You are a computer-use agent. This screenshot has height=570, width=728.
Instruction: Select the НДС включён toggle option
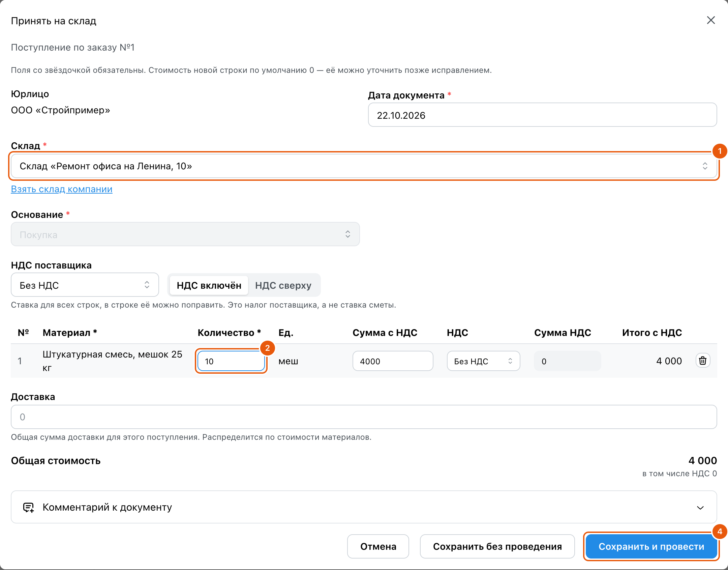click(x=209, y=285)
